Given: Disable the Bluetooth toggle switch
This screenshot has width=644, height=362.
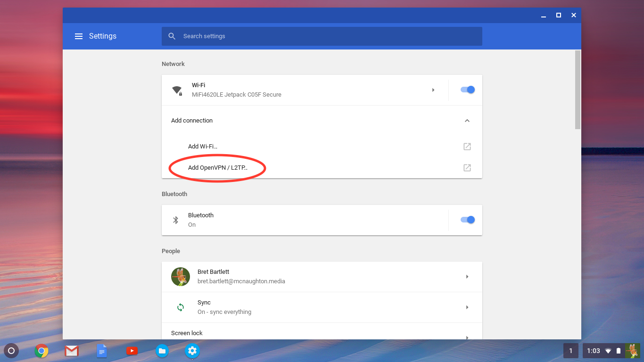Looking at the screenshot, I should tap(467, 220).
